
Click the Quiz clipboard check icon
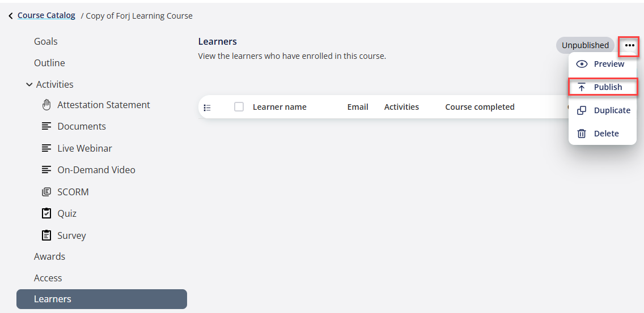pos(46,213)
